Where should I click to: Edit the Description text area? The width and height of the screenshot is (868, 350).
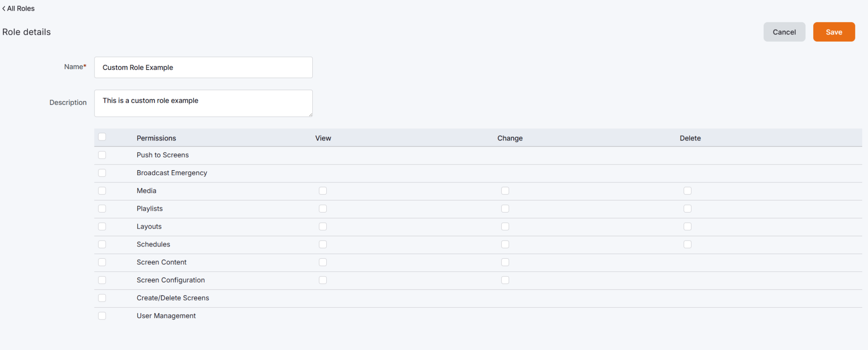[203, 103]
